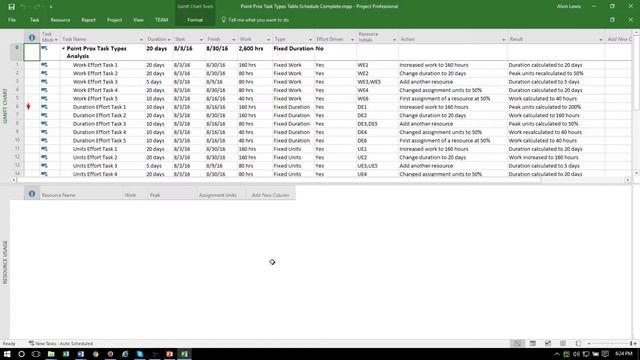
Task: Switch to the View ribbon tab
Action: pyautogui.click(x=138, y=20)
